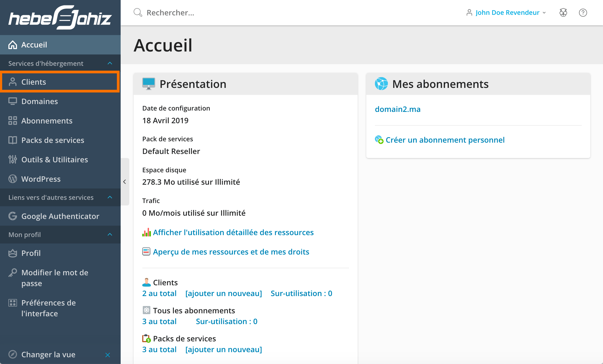Click Packs de services '3 au total'
Screen dimensions: 603x364
(x=159, y=349)
